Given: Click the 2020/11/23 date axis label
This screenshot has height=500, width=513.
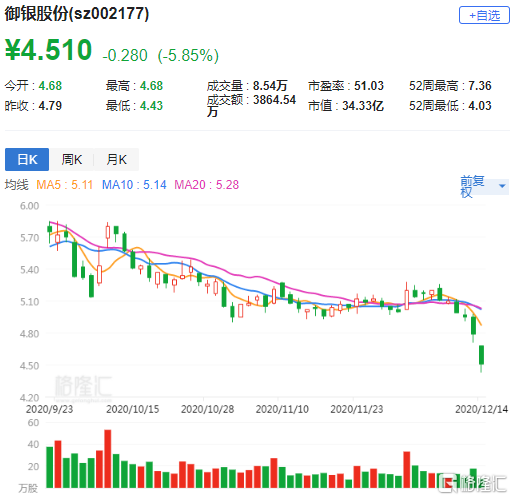Looking at the screenshot, I should pyautogui.click(x=357, y=409).
